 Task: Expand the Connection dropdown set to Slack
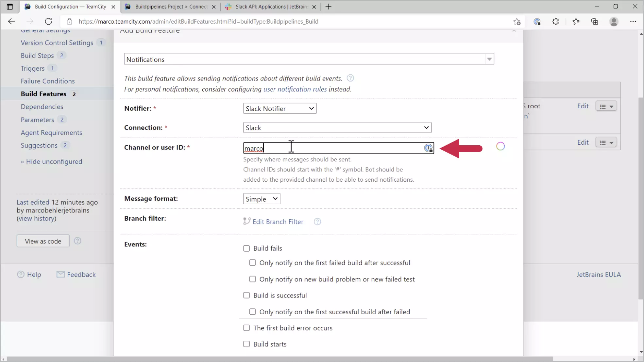[x=337, y=127]
